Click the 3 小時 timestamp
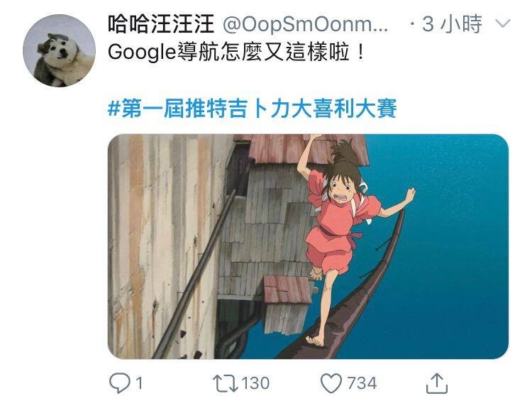This screenshot has height=396, width=532. click(x=452, y=24)
